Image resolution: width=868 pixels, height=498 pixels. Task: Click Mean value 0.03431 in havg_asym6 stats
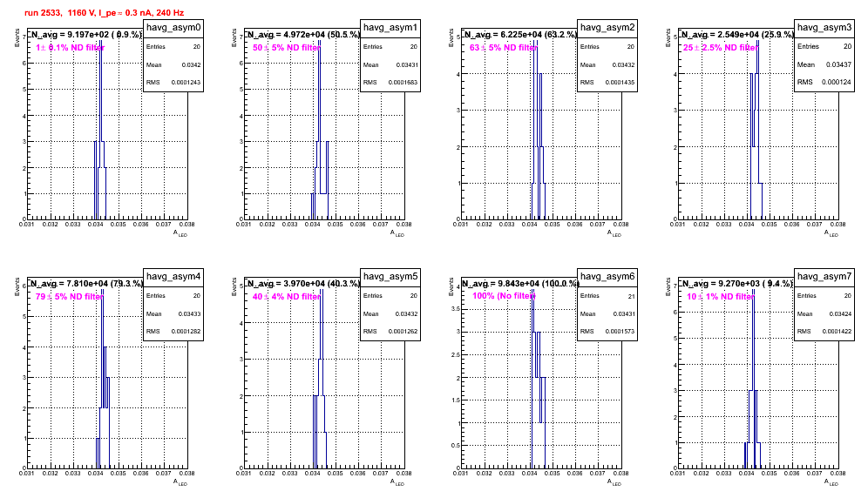point(623,314)
